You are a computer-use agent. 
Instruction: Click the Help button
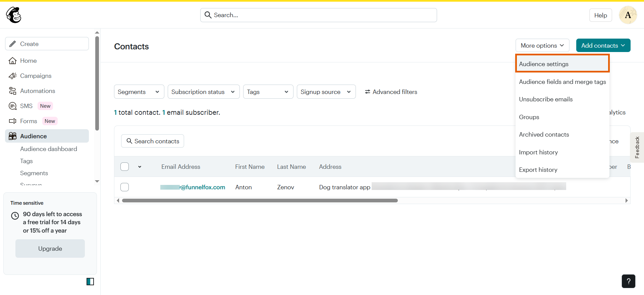pyautogui.click(x=601, y=15)
